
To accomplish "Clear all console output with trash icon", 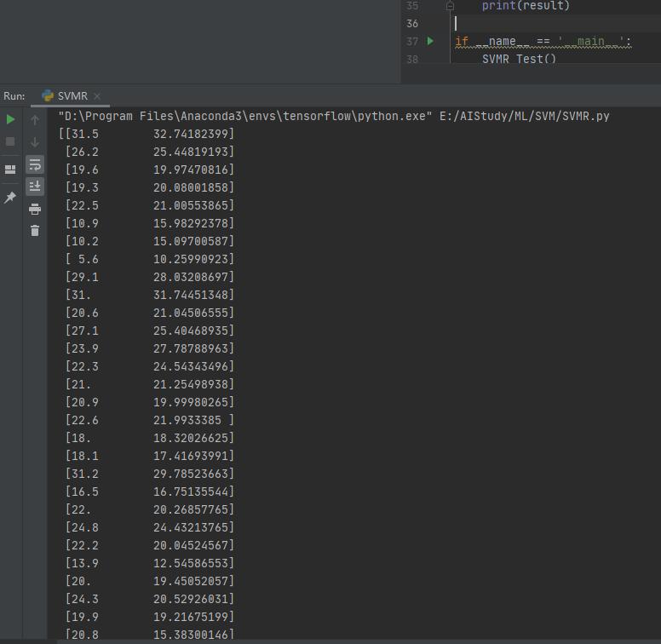I will click(x=35, y=231).
